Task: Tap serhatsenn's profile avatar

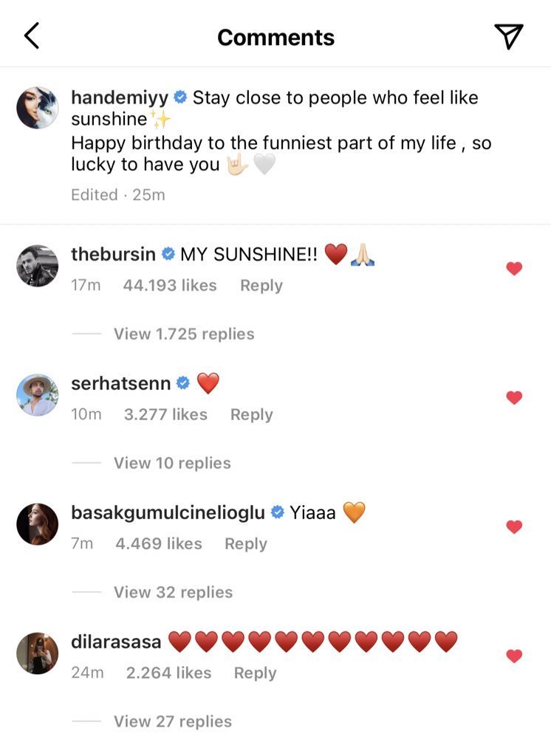Action: pos(37,394)
